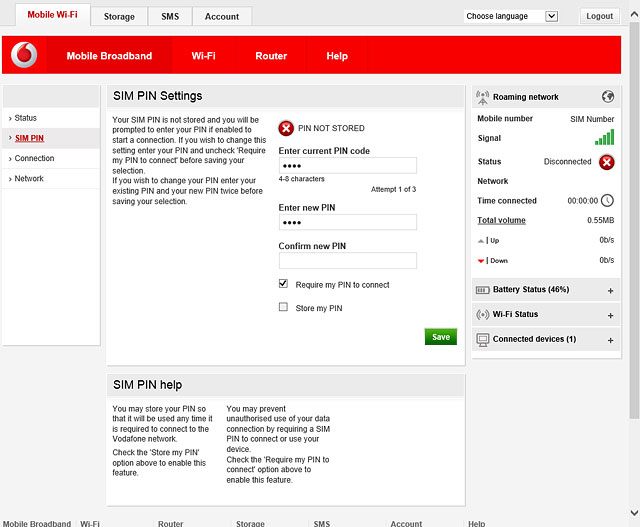Open the Choose language dropdown
The width and height of the screenshot is (640, 527).
tap(512, 16)
